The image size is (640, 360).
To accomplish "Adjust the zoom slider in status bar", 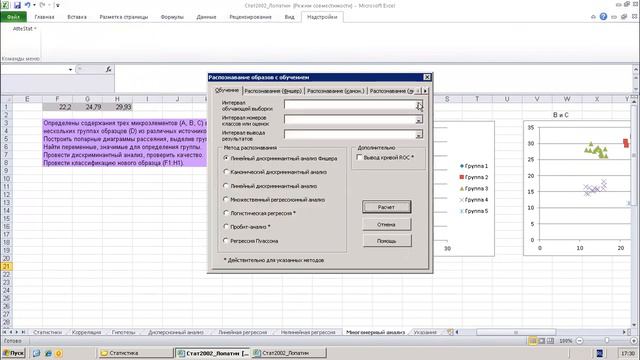I will (607, 340).
